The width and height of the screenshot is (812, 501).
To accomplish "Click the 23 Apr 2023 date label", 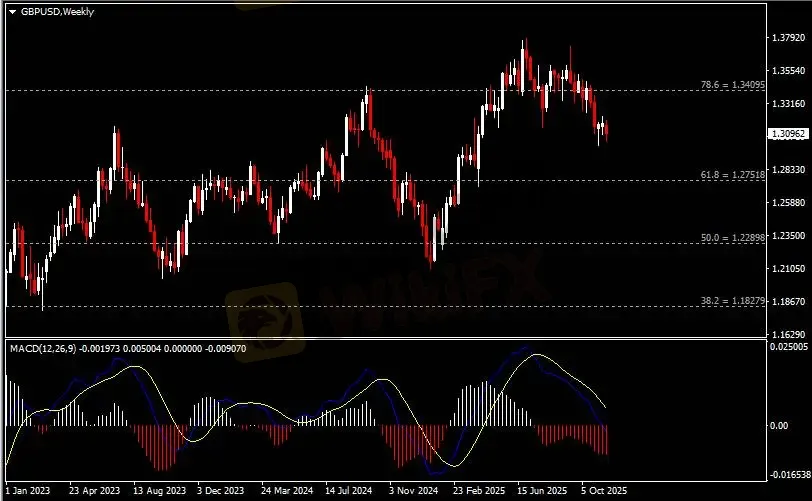I will pos(94,490).
